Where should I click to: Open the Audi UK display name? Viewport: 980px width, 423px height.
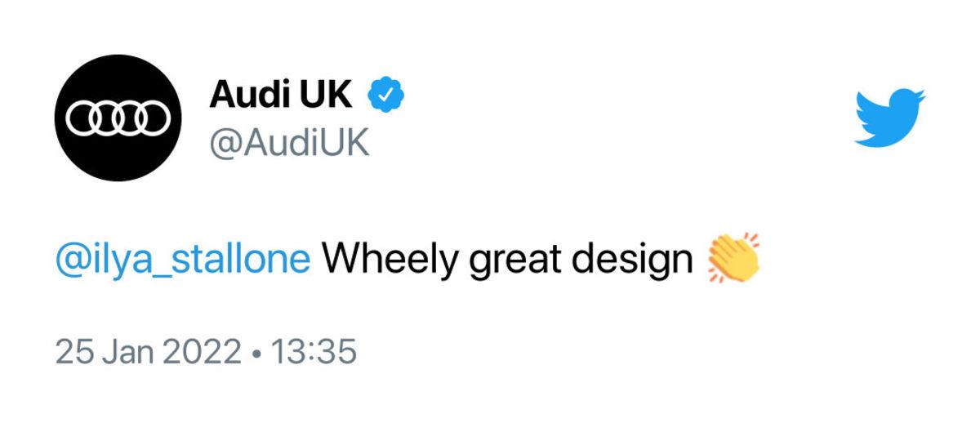pyautogui.click(x=281, y=96)
